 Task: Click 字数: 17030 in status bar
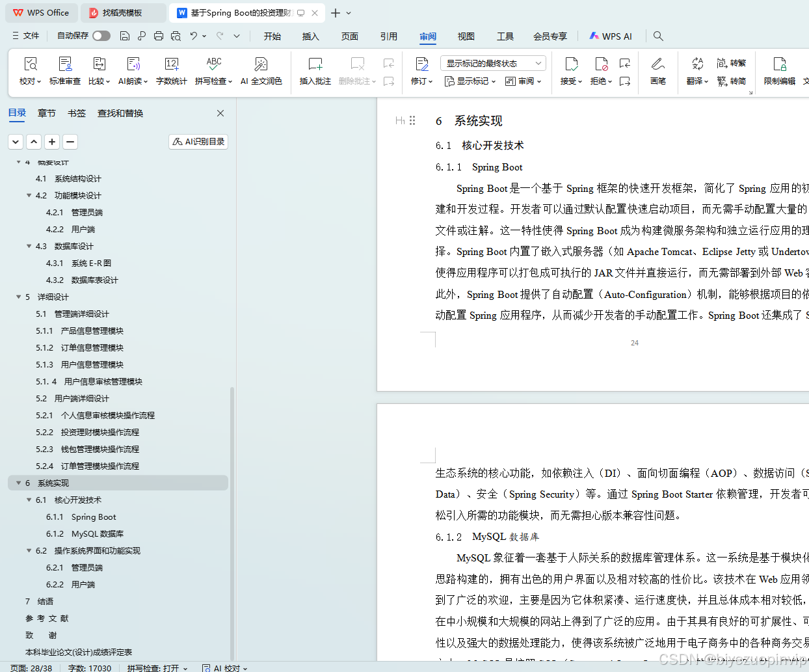90,667
